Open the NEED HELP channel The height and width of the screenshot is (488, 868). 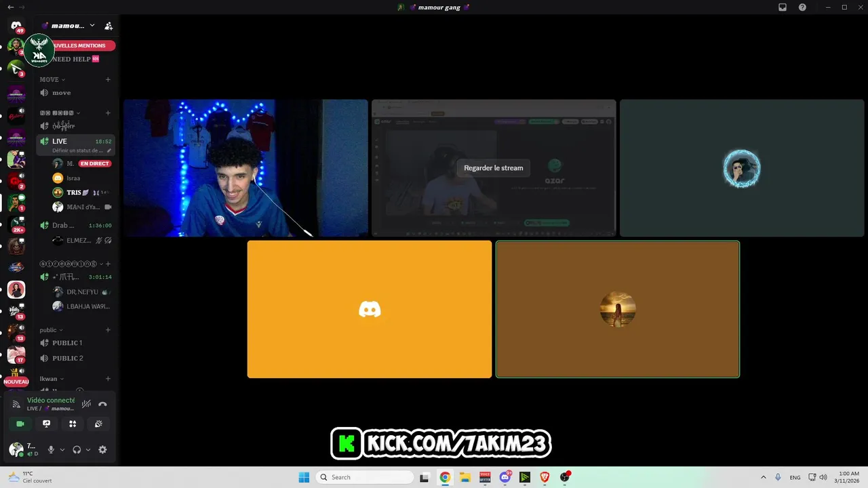point(75,59)
